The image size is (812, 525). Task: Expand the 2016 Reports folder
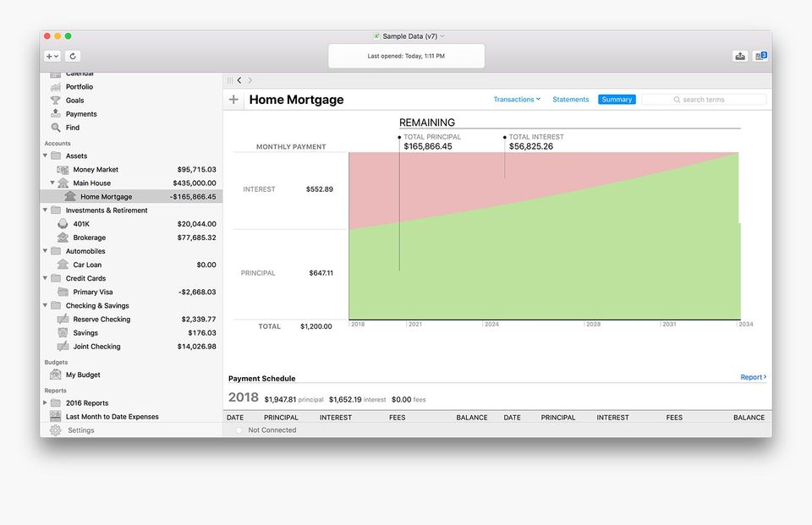coord(45,402)
